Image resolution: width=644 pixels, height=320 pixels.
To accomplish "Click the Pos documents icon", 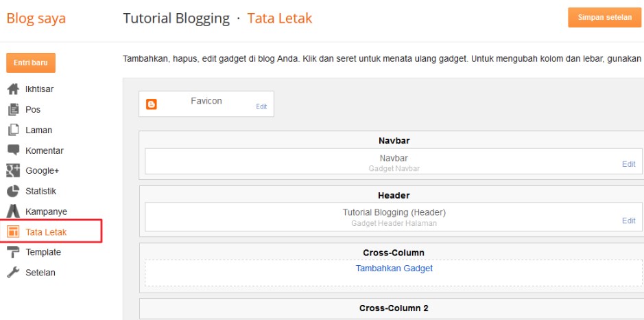I will click(12, 110).
